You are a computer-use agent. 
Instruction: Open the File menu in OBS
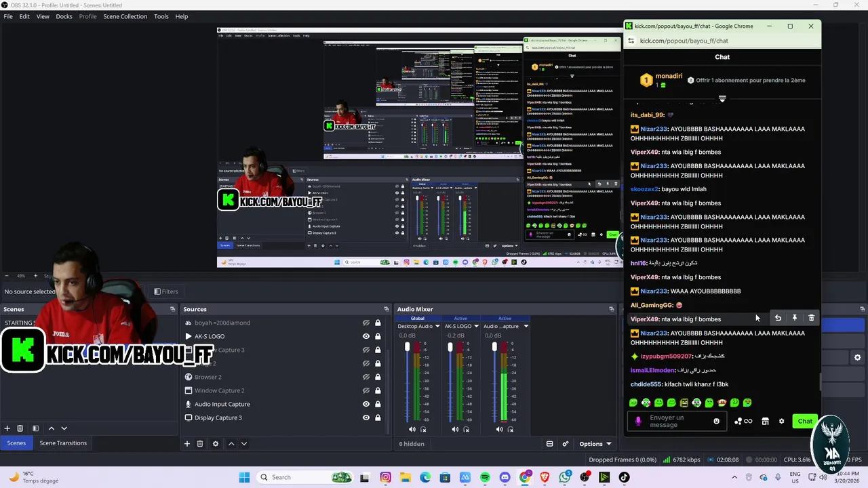8,16
